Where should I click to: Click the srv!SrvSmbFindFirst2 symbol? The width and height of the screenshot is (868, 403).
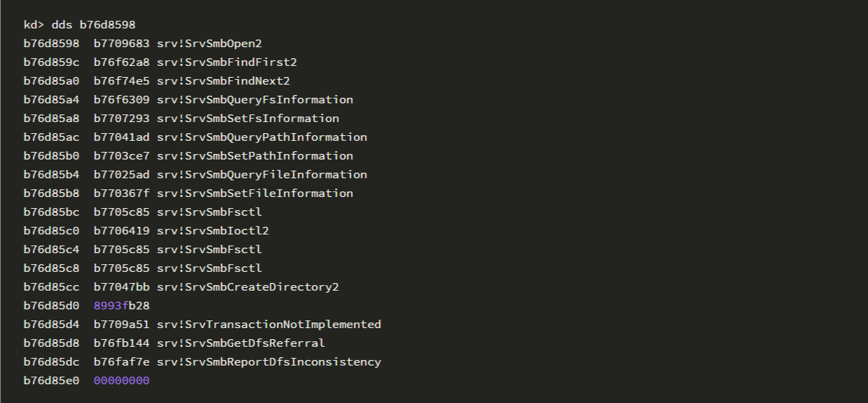click(x=227, y=62)
